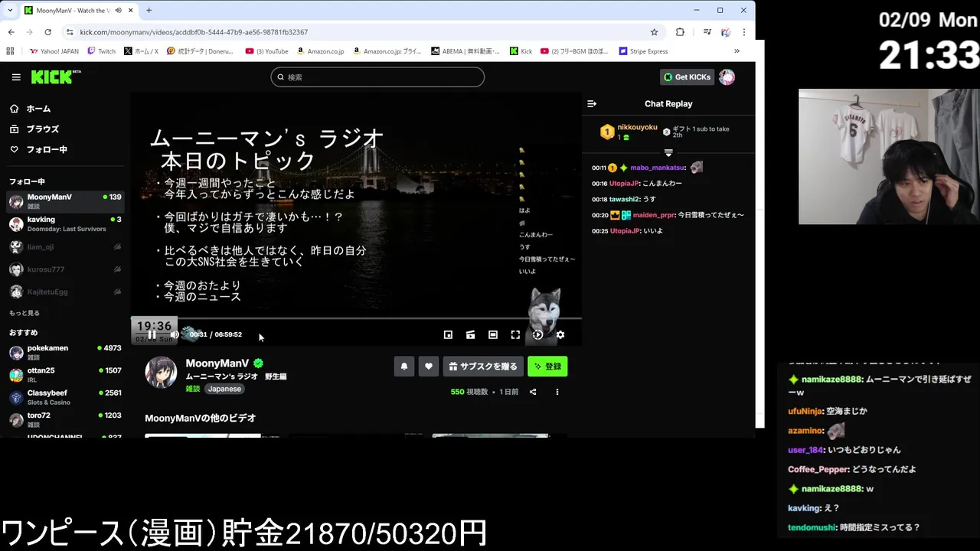Click the Get KICKs button
The image size is (980, 551).
687,77
